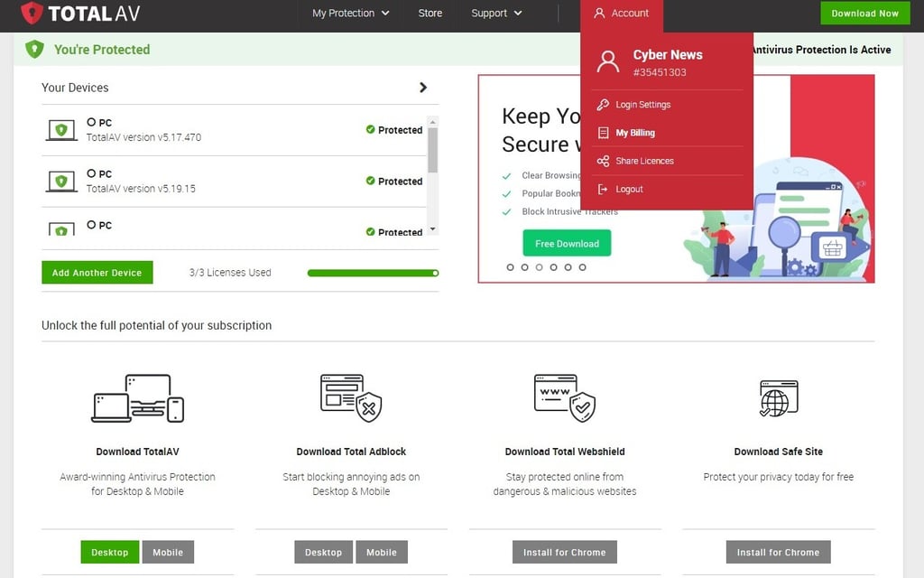This screenshot has width=924, height=578.
Task: Click the TotalAV shield logo
Action: 32,13
